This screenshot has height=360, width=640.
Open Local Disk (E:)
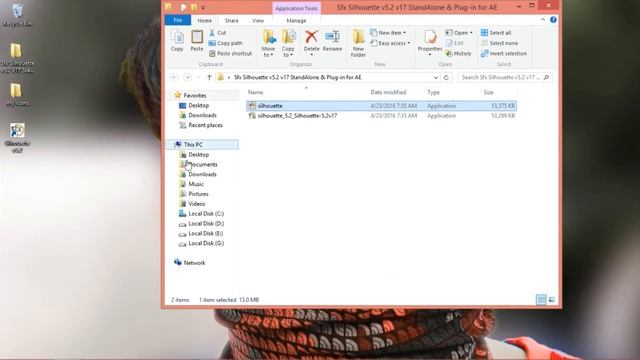[x=206, y=233]
